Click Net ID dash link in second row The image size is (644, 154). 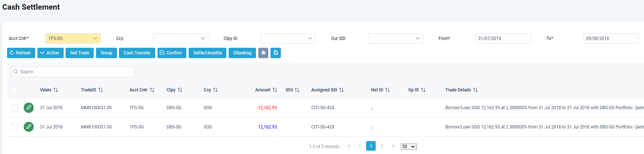372,127
